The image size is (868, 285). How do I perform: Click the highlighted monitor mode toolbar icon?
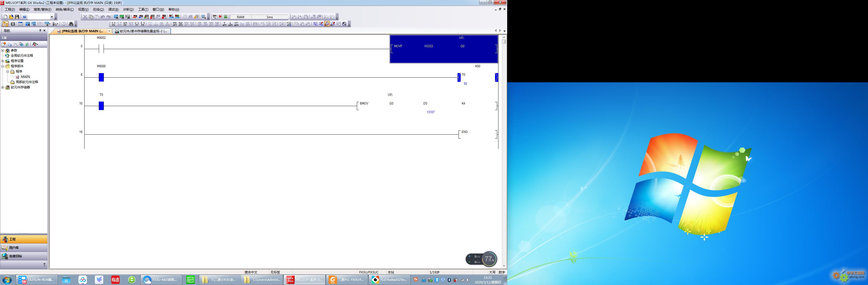(x=327, y=24)
